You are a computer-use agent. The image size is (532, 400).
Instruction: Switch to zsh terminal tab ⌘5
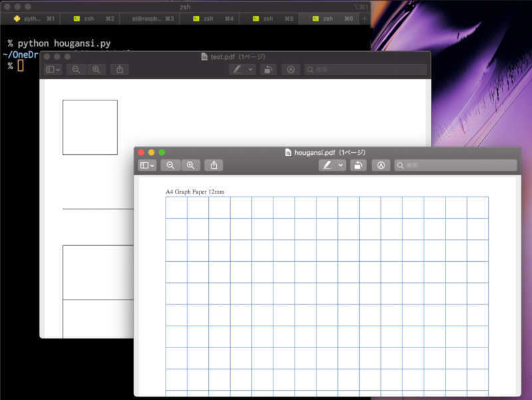tap(269, 19)
